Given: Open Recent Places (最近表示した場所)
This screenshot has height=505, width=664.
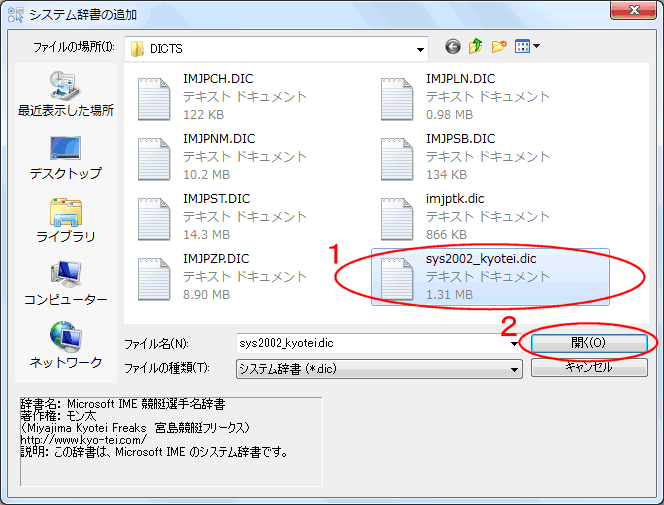Looking at the screenshot, I should tap(66, 93).
